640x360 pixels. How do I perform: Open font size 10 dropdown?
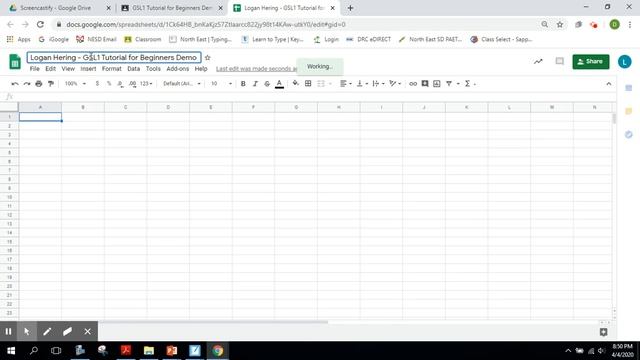[x=221, y=84]
